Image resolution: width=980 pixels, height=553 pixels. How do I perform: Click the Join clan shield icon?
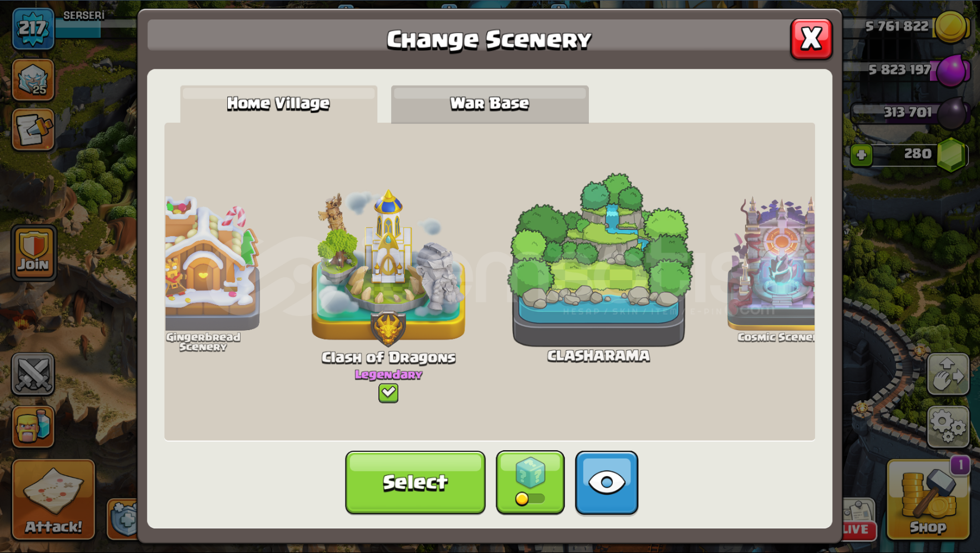[x=33, y=253]
